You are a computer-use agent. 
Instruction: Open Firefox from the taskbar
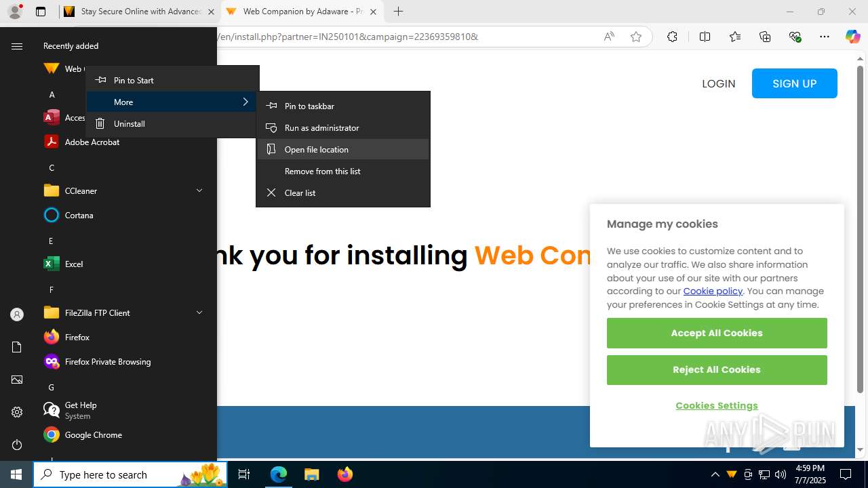tap(345, 474)
